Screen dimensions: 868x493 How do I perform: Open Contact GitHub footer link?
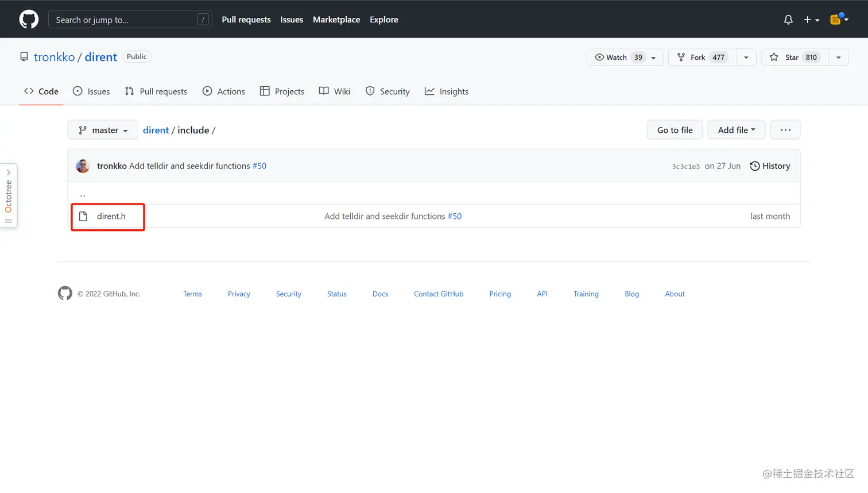point(439,294)
